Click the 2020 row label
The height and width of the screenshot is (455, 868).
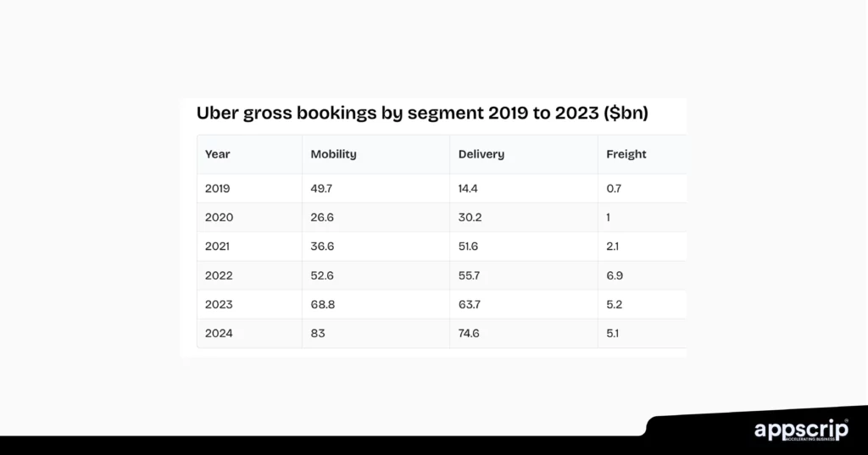(x=219, y=217)
